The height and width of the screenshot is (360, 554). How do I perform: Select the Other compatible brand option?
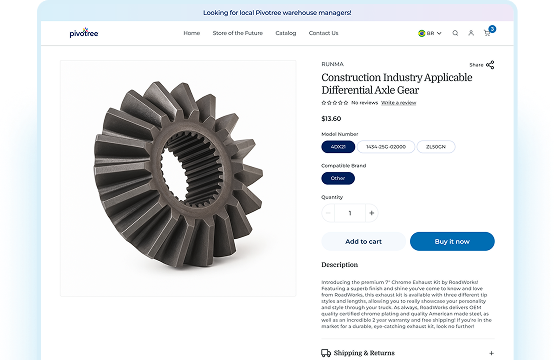coord(338,178)
